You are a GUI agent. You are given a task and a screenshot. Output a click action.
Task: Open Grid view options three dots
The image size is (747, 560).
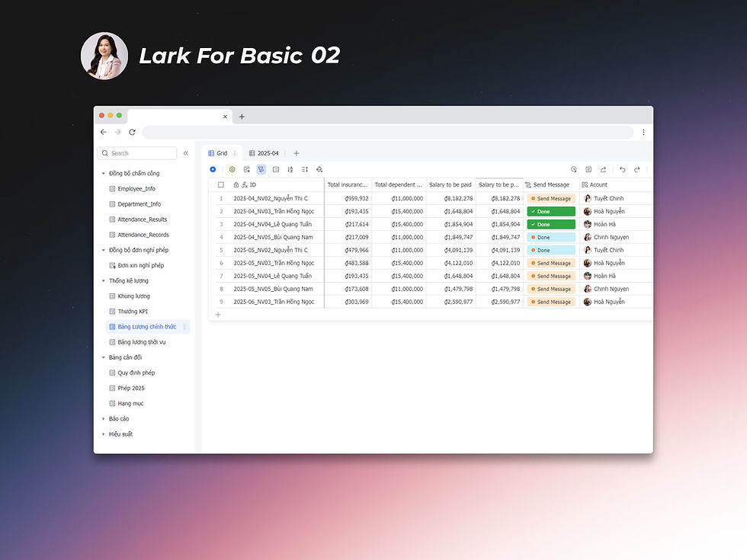tap(235, 153)
